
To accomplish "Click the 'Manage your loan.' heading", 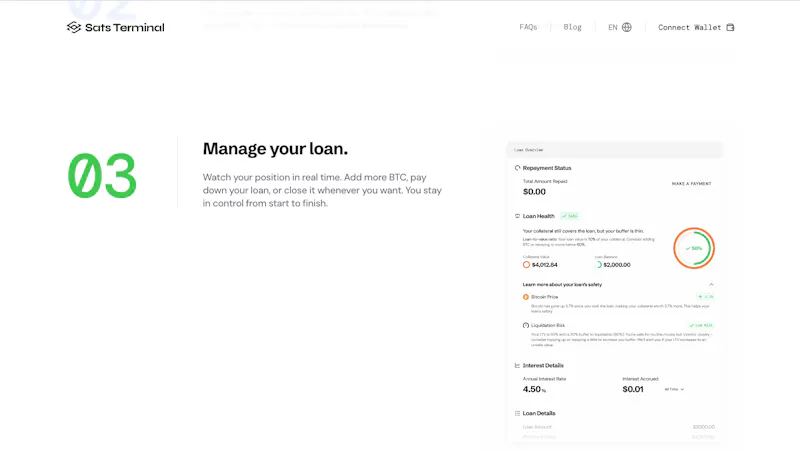I will point(275,148).
